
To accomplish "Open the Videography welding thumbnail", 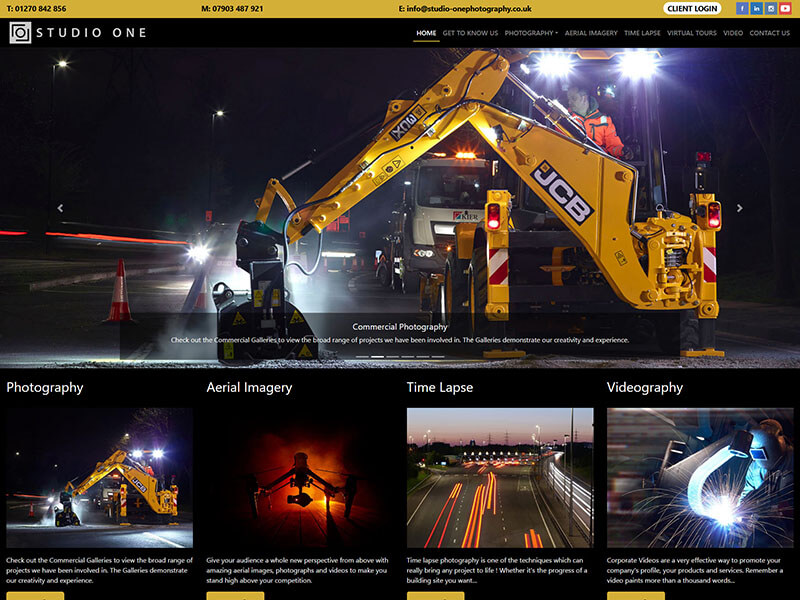I will [x=700, y=478].
